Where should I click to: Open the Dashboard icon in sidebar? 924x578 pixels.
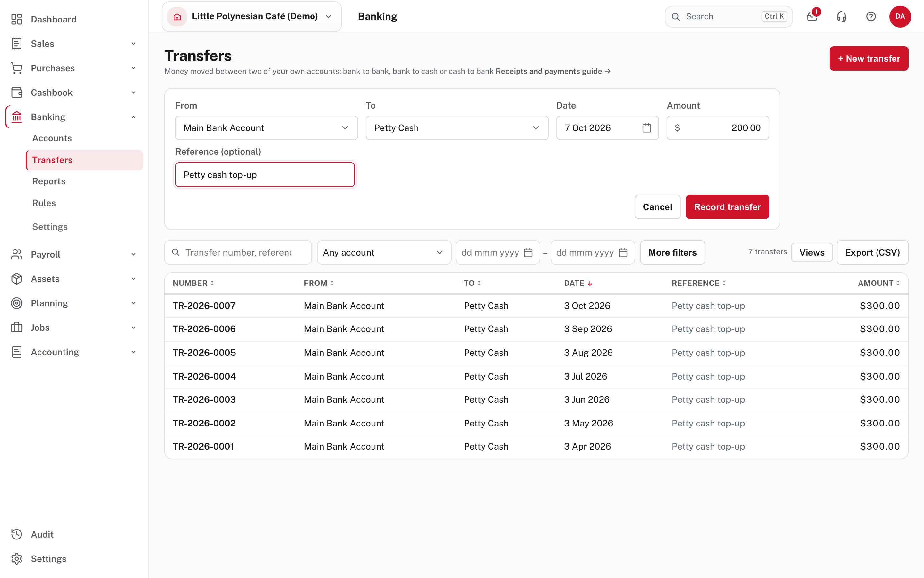click(x=16, y=19)
